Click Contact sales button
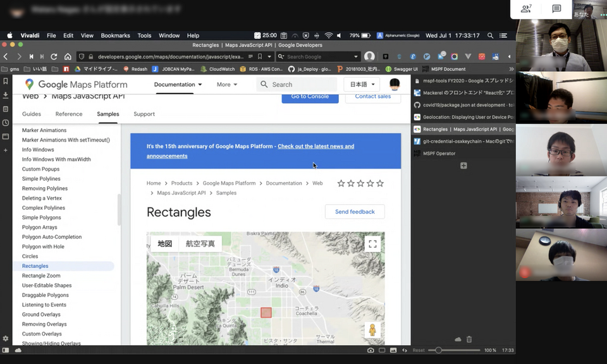607x364 pixels. pos(373,97)
